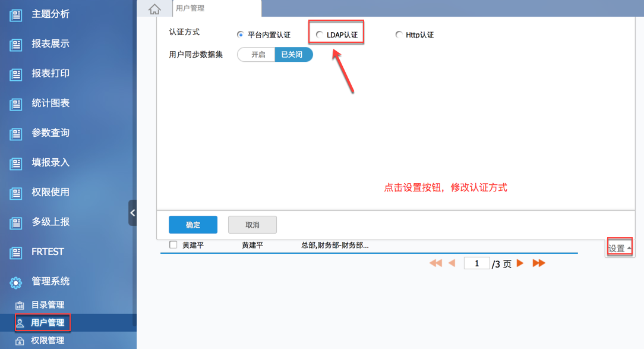Viewport: 644px width, 349px height.
Task: Turn on 用户同步数据集 with 开启
Action: (x=257, y=54)
